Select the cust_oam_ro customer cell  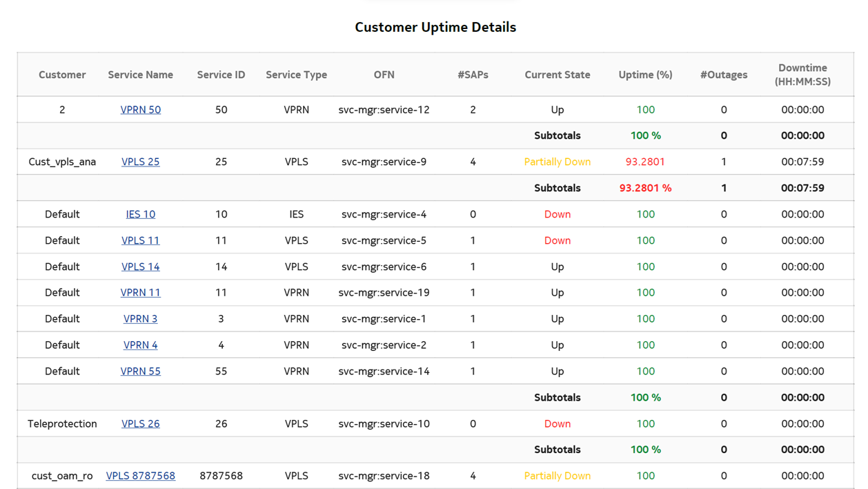pos(62,476)
